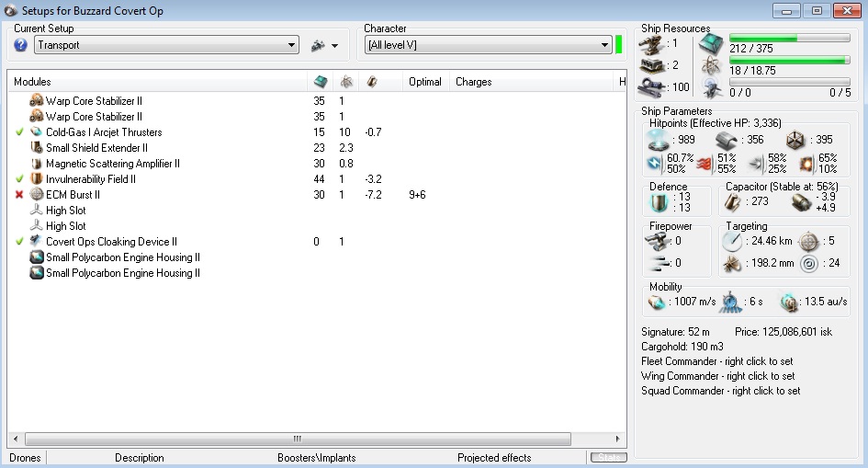Image resolution: width=868 pixels, height=468 pixels.
Task: Sort by the Optimal column header
Action: click(425, 82)
